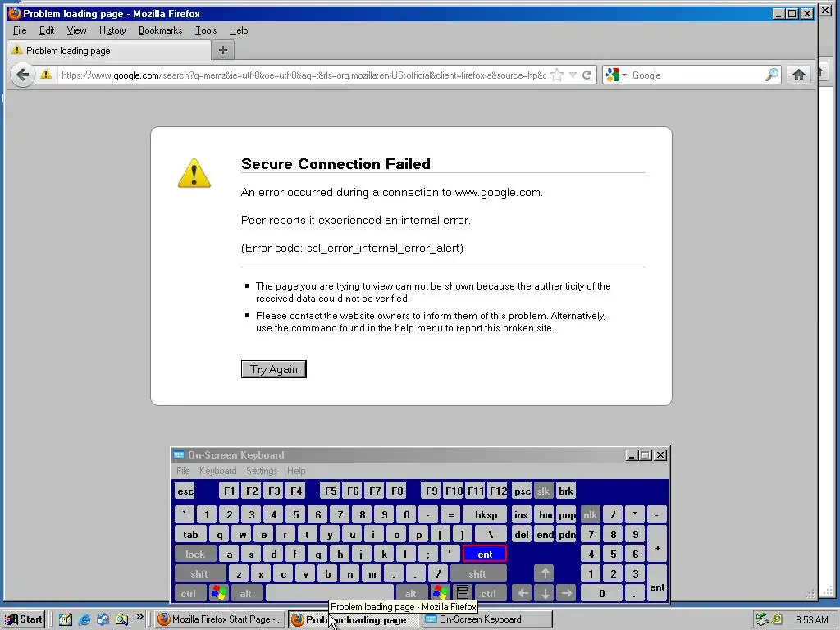Expand the quick launch overflow chevron
Viewport: 840px width, 630px height.
(x=139, y=617)
